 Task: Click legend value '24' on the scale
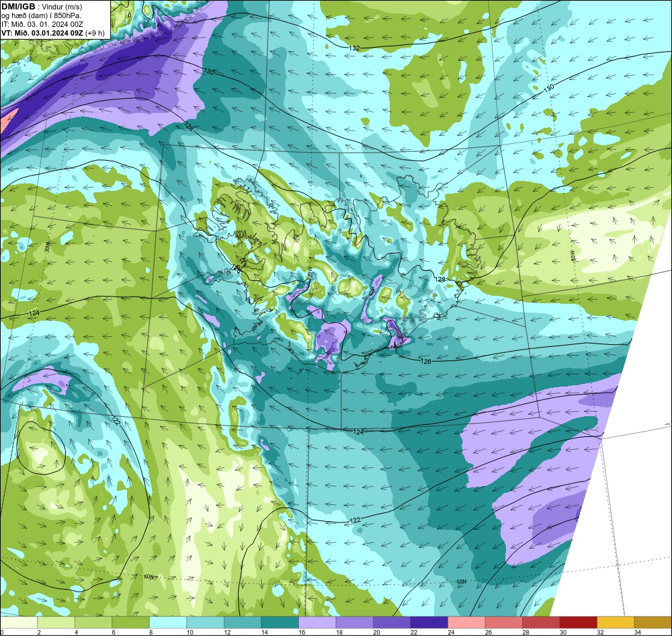(451, 632)
